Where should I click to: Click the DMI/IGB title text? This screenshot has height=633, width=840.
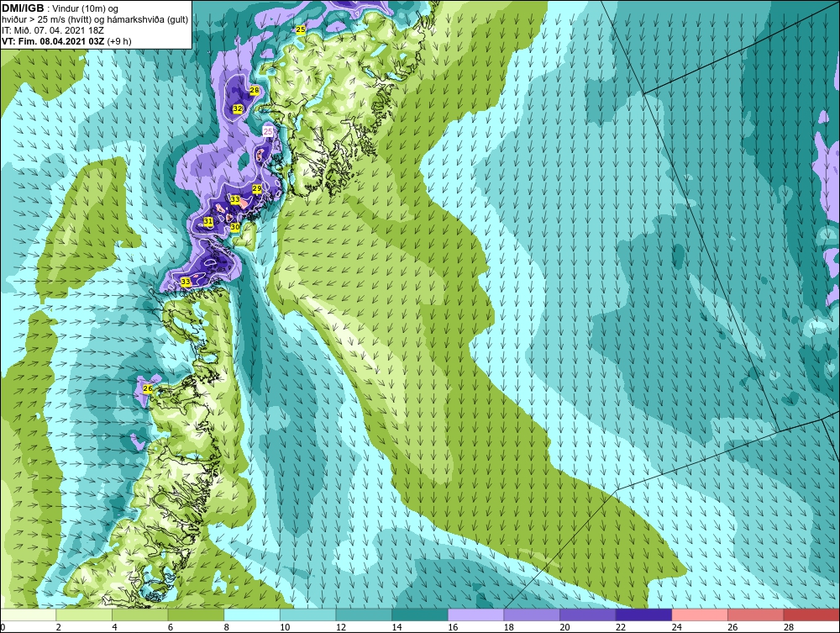(x=23, y=8)
